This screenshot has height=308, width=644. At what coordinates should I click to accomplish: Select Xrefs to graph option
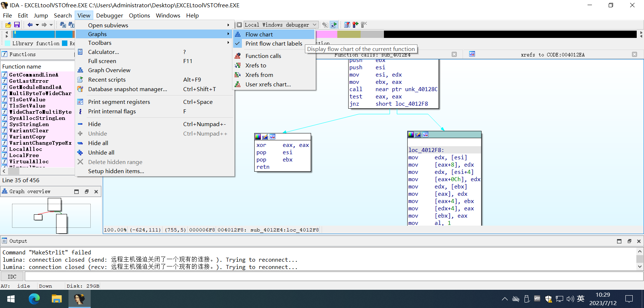(x=274, y=65)
